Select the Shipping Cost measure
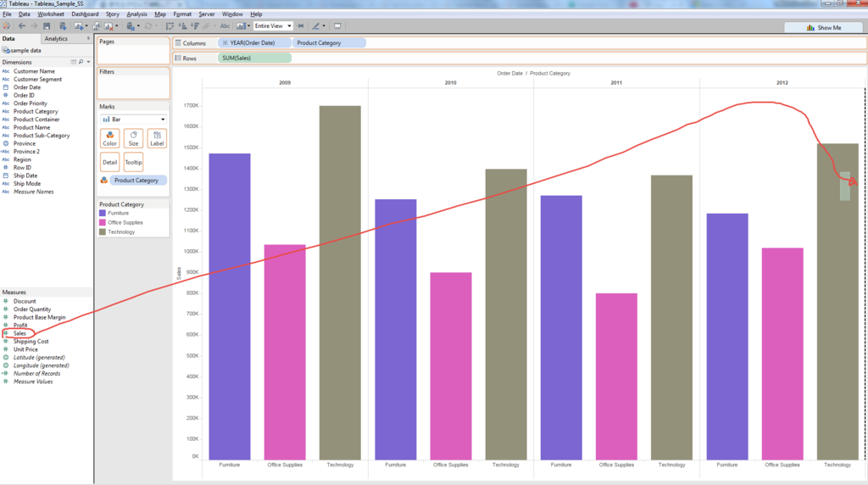 pyautogui.click(x=31, y=342)
